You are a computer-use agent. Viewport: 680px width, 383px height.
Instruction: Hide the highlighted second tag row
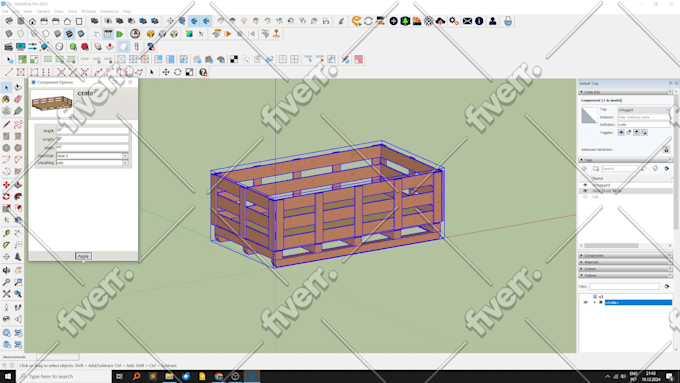pyautogui.click(x=585, y=191)
